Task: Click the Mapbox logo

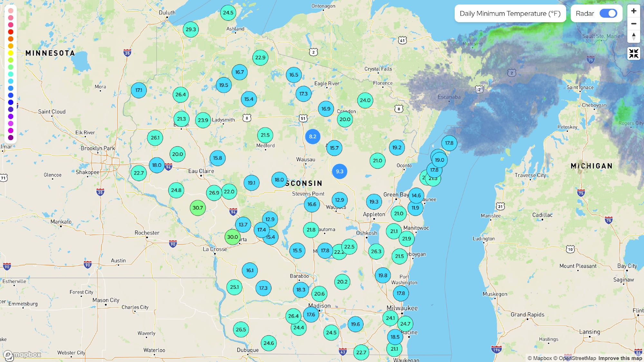Action: point(23,355)
